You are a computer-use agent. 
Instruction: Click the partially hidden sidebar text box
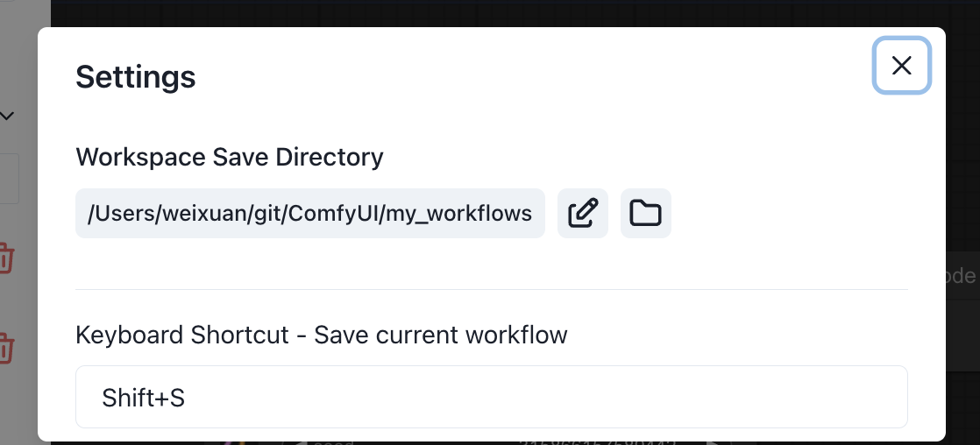[9, 179]
